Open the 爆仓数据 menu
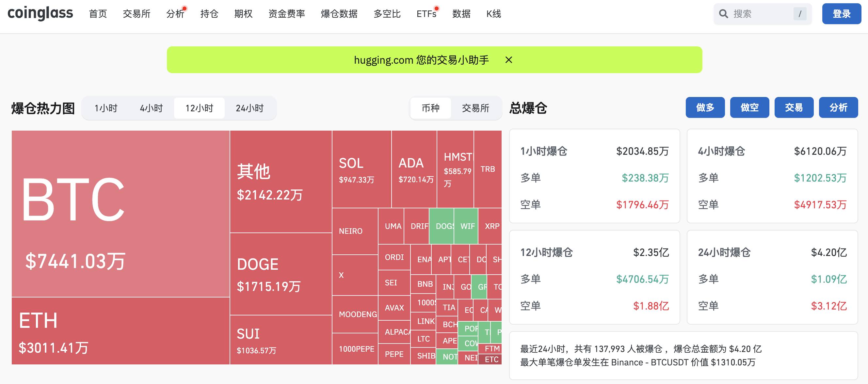This screenshot has height=384, width=868. point(339,14)
